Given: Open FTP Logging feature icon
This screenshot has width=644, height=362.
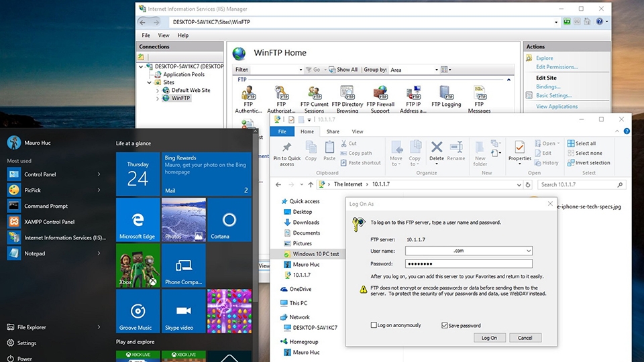Looking at the screenshot, I should 446,94.
